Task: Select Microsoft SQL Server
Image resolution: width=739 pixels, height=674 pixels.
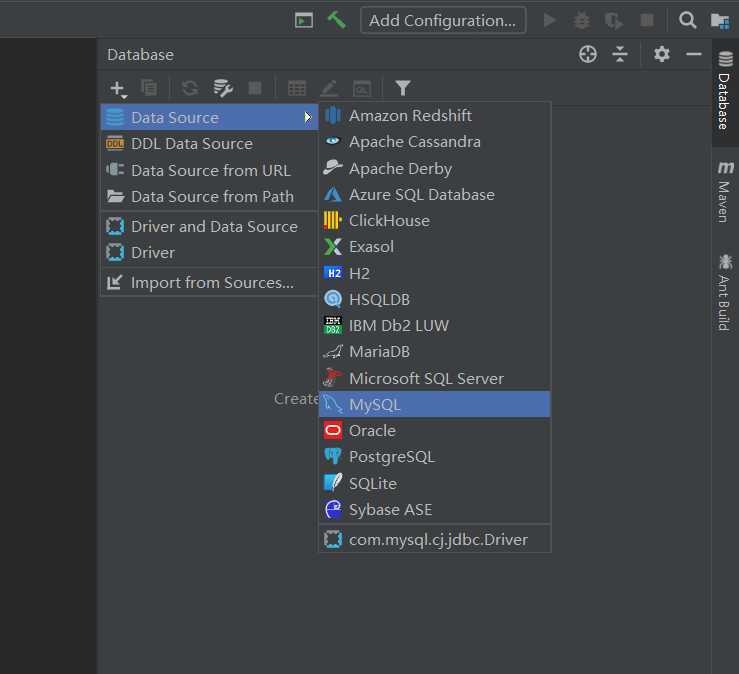Action: point(435,378)
